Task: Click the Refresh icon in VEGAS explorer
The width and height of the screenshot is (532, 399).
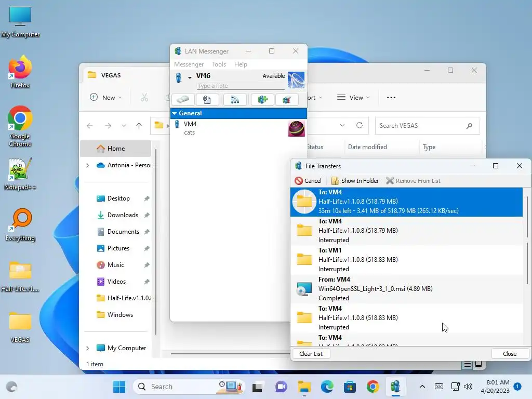Action: click(360, 126)
